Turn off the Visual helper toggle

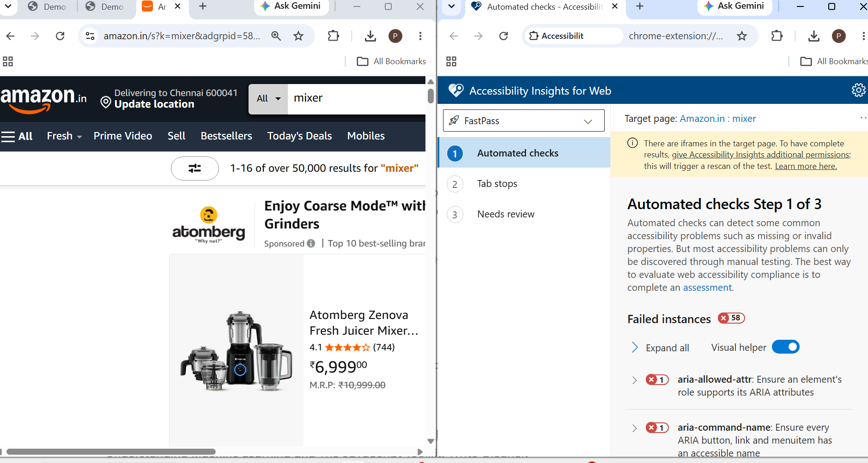[x=786, y=347]
